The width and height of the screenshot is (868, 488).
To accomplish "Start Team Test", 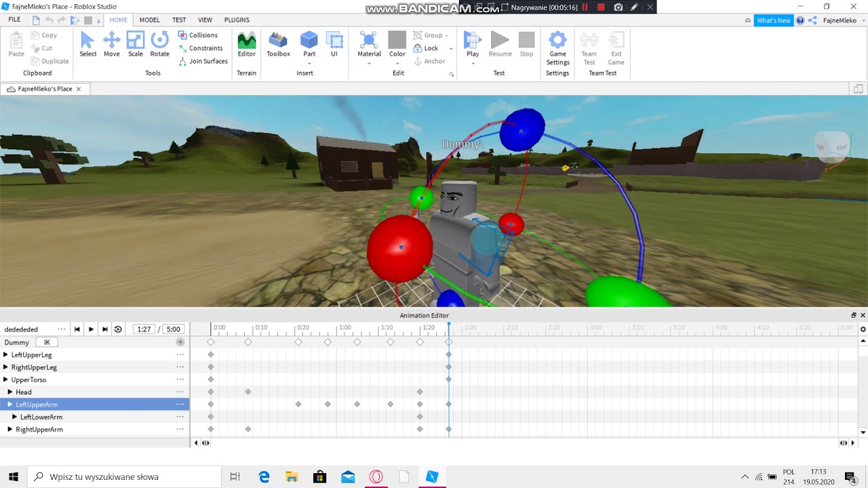I will [x=589, y=48].
